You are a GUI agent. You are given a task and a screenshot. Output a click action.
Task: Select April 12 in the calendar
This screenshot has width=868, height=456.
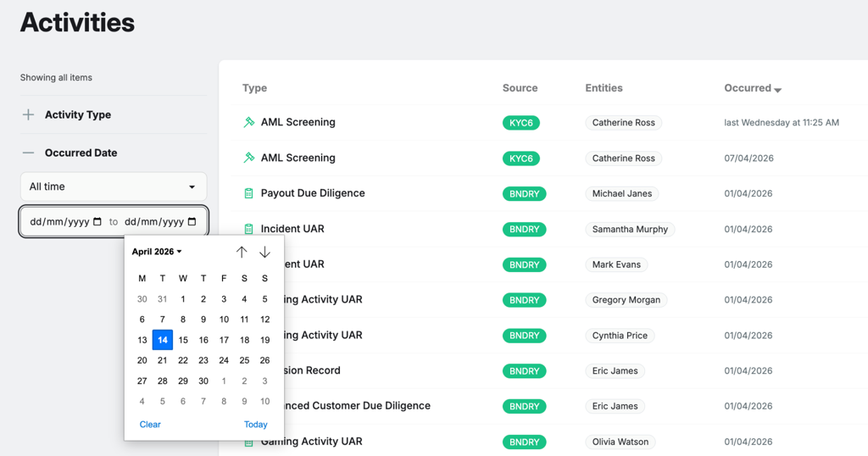pyautogui.click(x=264, y=320)
